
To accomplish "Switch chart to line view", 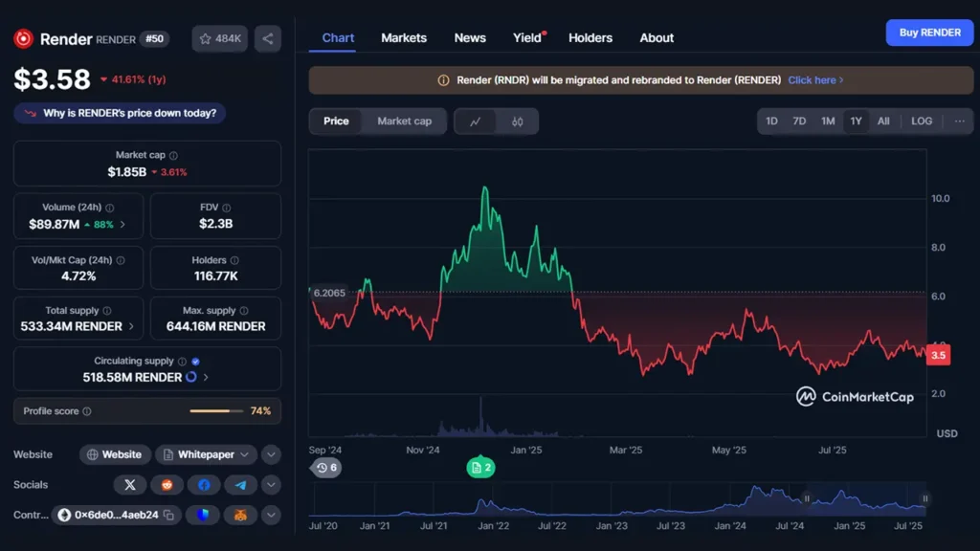I will [x=475, y=121].
